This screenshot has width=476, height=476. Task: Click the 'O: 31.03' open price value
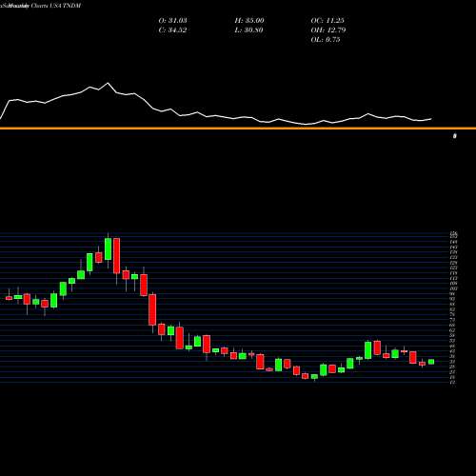coord(172,21)
